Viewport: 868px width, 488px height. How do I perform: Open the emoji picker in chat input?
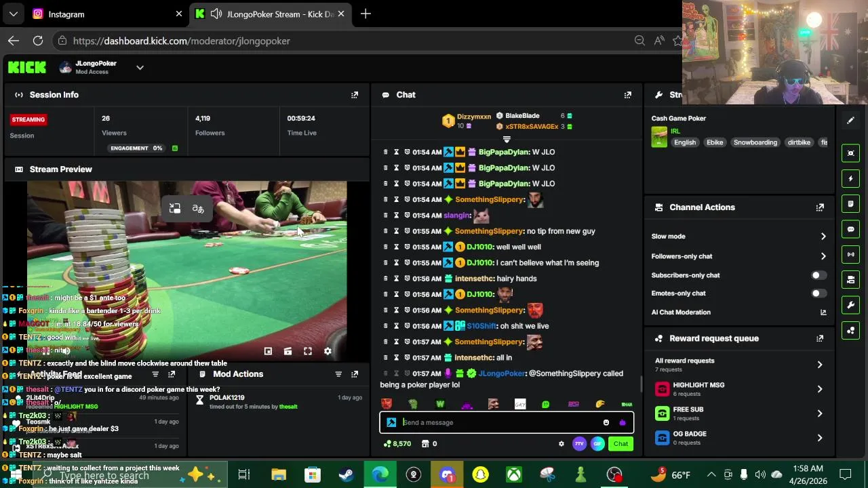pos(606,422)
